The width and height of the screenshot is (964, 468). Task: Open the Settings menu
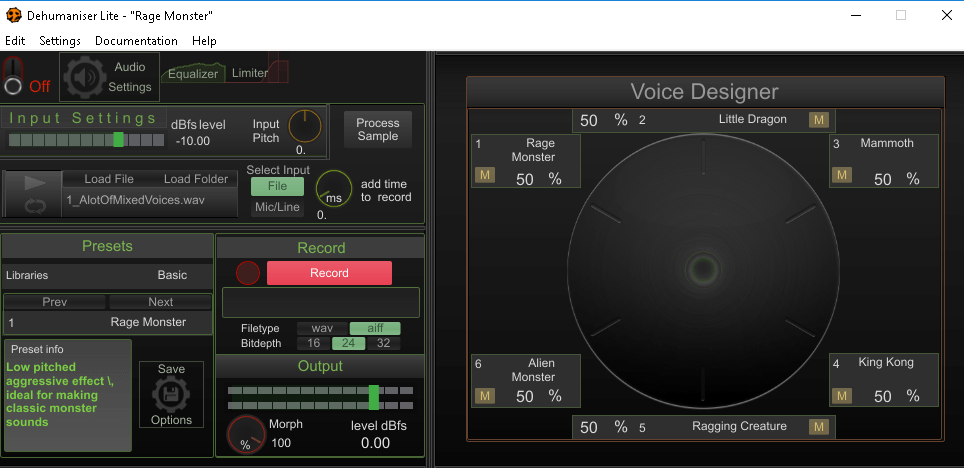[60, 41]
